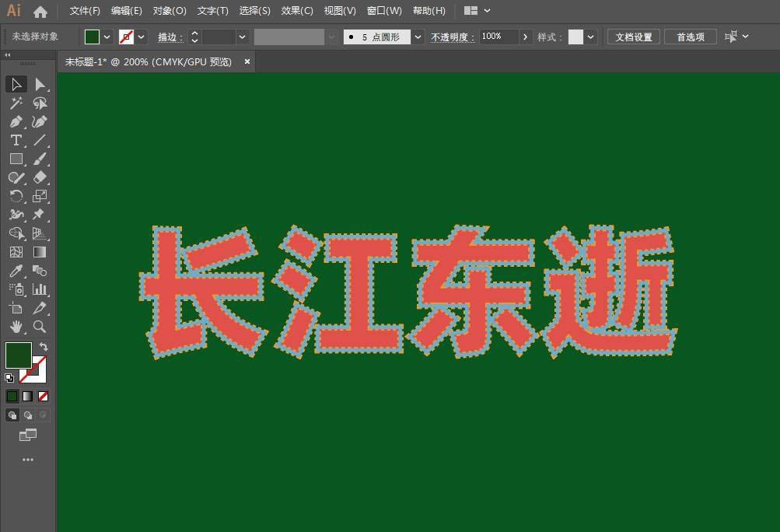
Task: Select the Line Segment tool
Action: [40, 140]
